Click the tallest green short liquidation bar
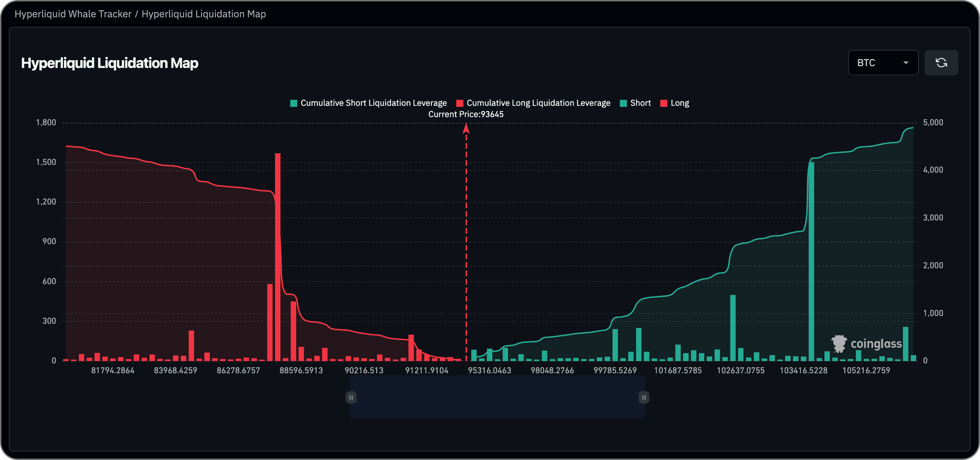 [811, 261]
